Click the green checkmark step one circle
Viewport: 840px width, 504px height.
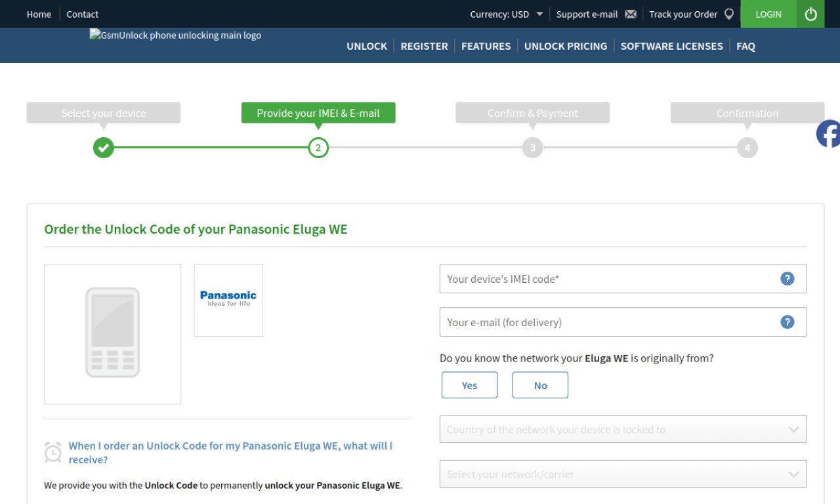[103, 148]
